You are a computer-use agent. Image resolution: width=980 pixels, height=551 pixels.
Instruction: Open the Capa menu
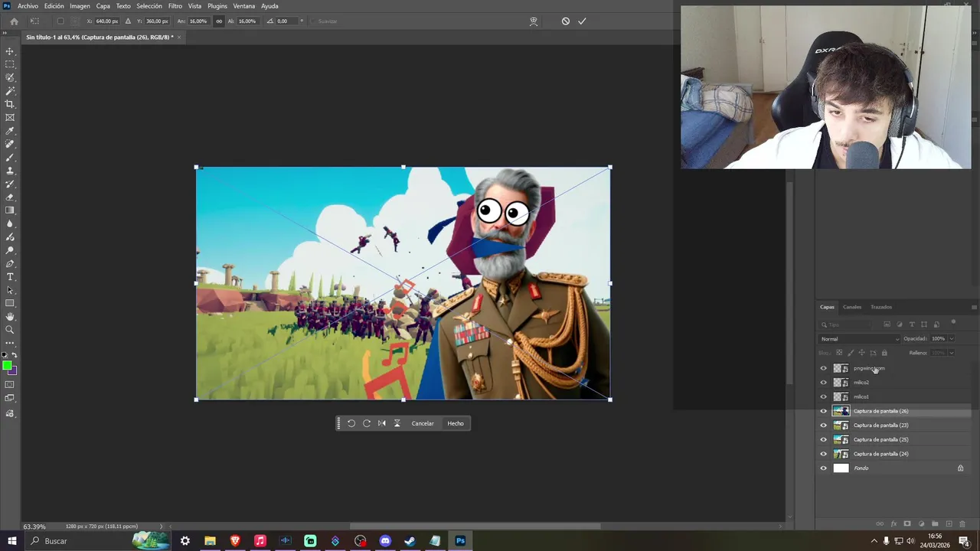click(x=103, y=6)
